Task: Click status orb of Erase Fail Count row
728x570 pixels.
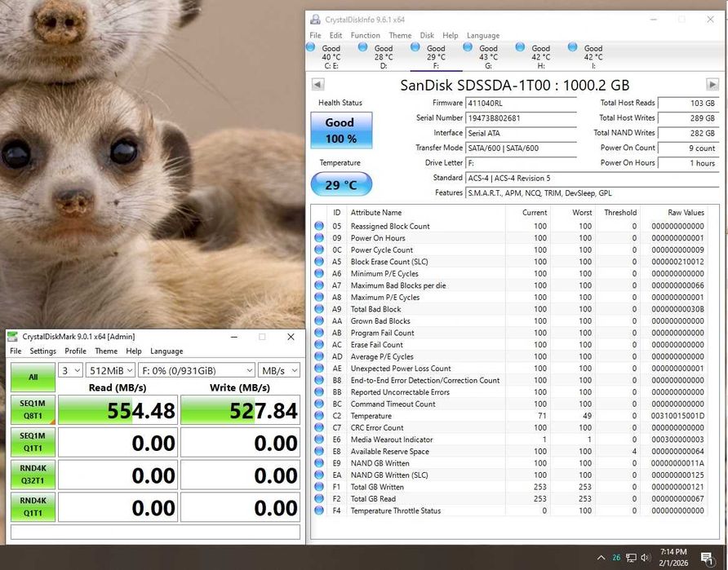Action: pos(319,345)
